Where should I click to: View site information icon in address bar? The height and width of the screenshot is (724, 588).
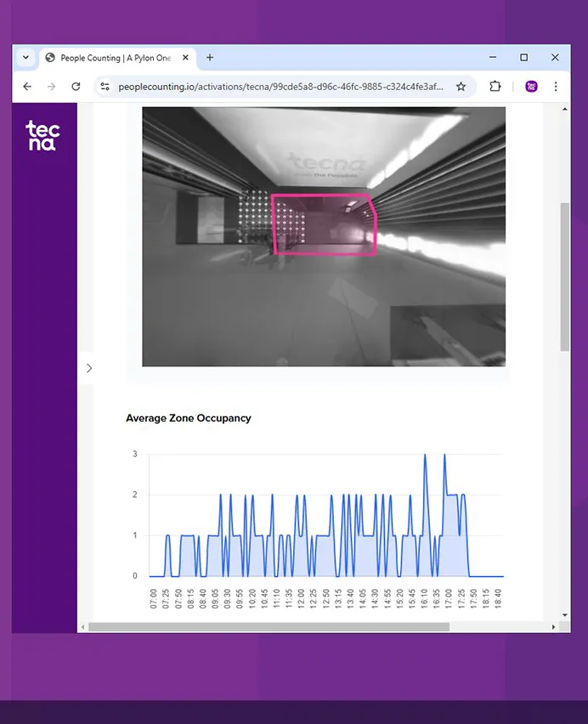click(x=105, y=87)
